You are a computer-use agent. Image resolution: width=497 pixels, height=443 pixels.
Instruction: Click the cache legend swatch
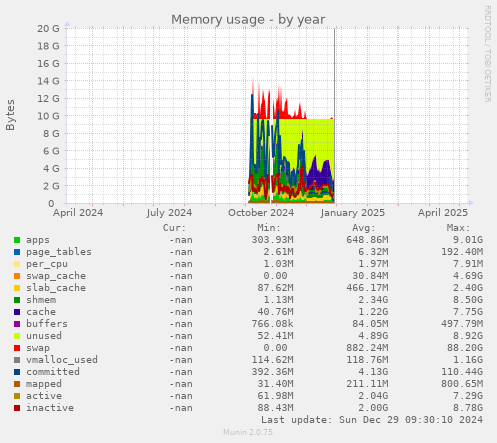[17, 312]
